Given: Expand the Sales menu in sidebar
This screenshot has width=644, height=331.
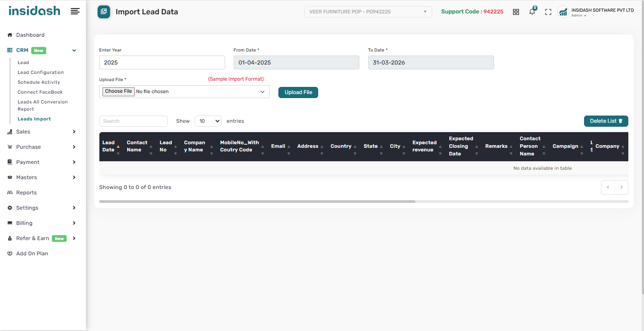Looking at the screenshot, I should click(23, 132).
